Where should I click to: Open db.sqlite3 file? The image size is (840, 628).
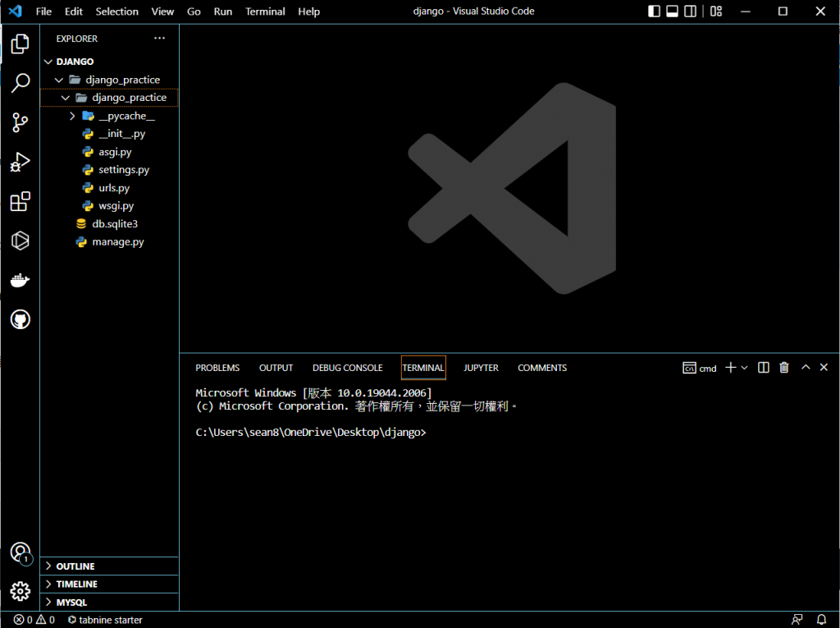point(109,223)
